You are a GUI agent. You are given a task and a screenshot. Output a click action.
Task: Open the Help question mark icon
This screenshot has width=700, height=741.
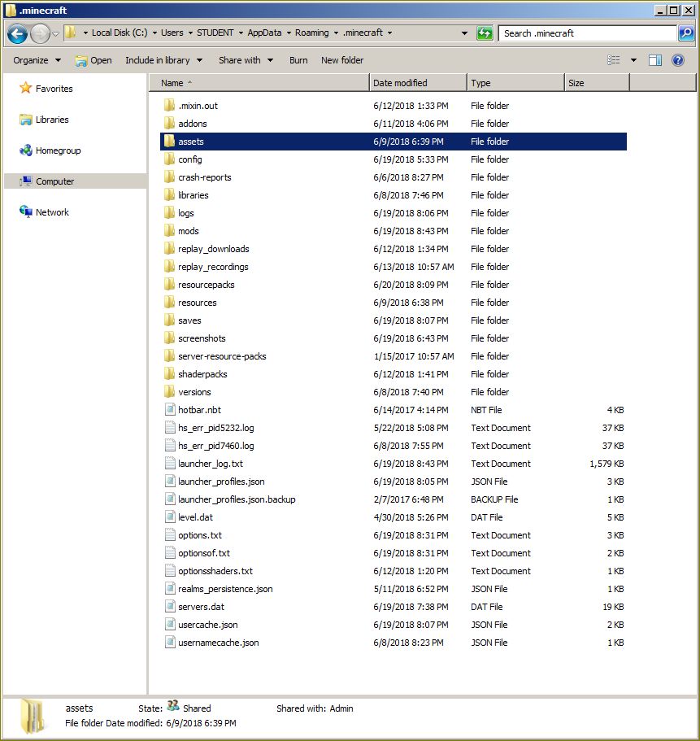tap(677, 60)
